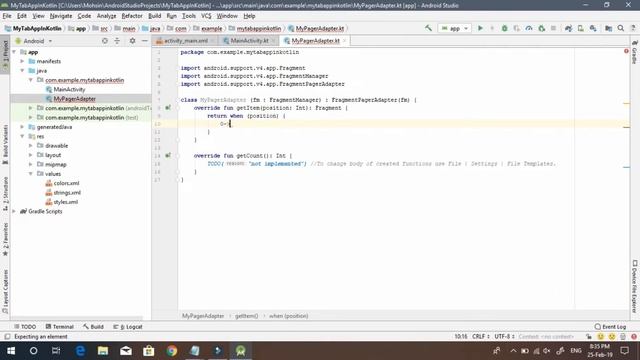Viewport: 640px width, 360px height.
Task: Expand the manifests folder
Action: 22,61
